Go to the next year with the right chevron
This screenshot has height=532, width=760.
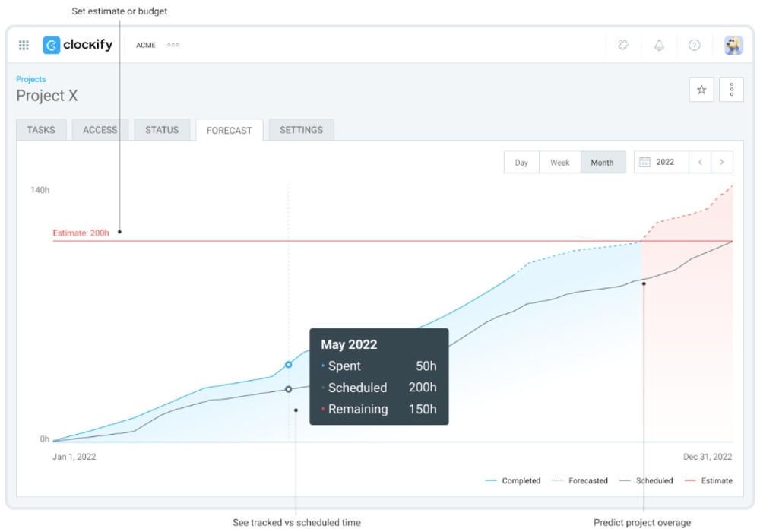pyautogui.click(x=722, y=162)
